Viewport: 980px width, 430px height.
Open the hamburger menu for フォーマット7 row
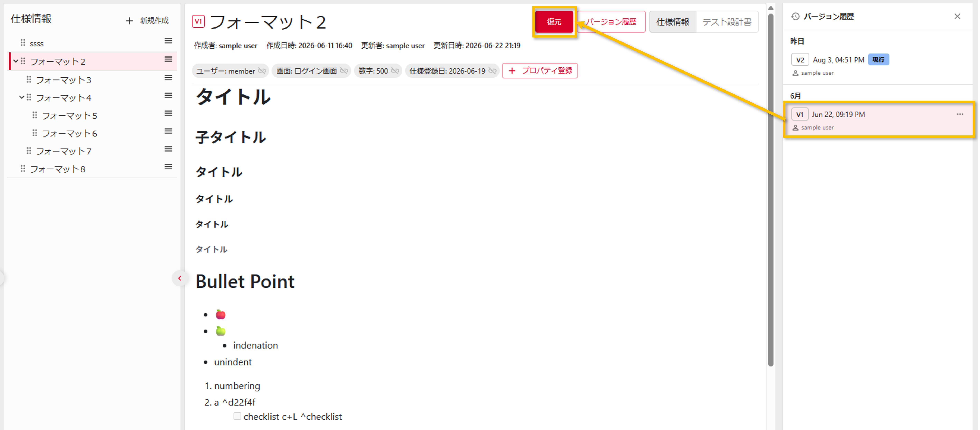click(x=168, y=149)
